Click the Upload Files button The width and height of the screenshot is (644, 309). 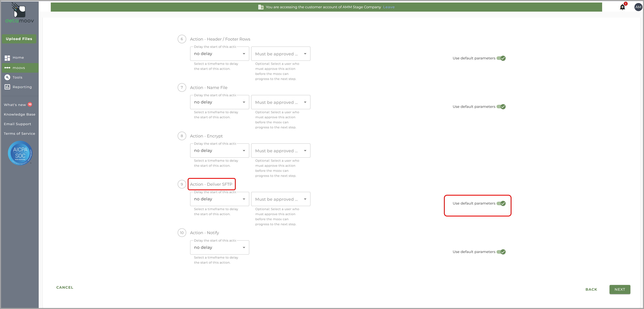pos(19,39)
